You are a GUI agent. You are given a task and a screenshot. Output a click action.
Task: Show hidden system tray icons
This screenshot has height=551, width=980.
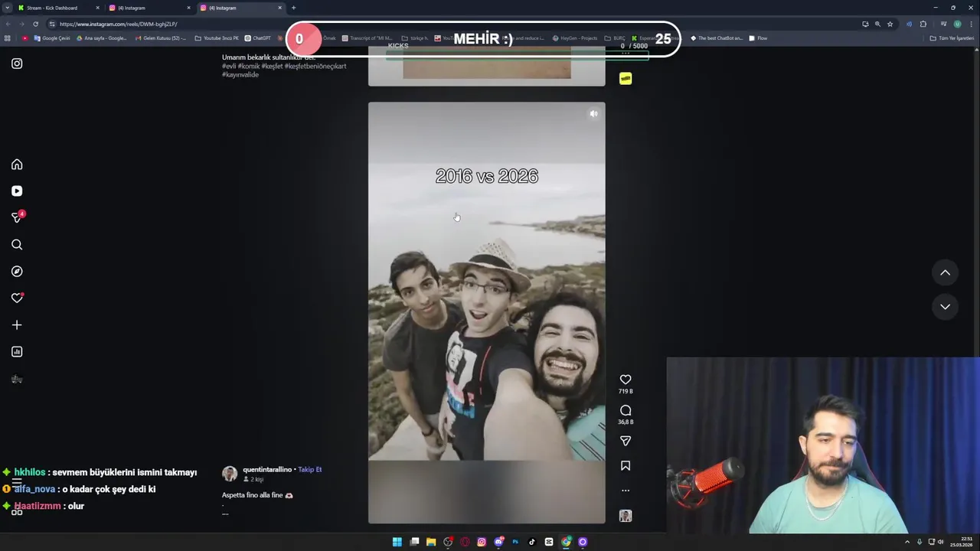pos(907,542)
